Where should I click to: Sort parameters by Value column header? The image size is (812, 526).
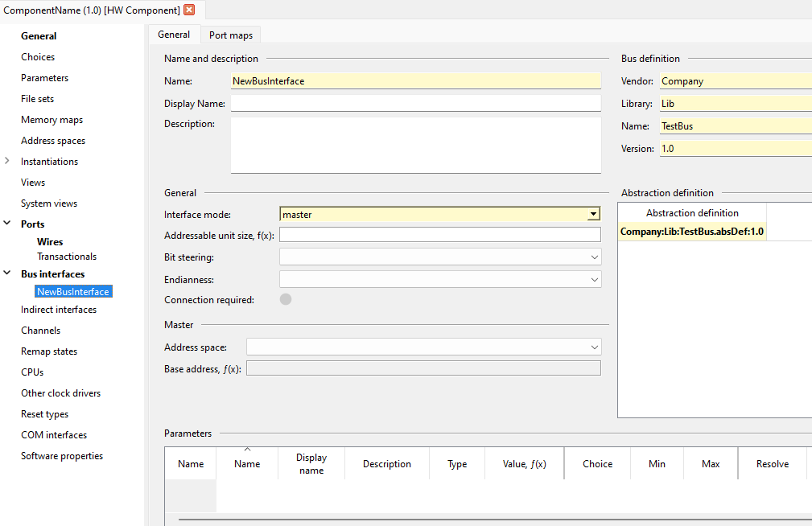[x=524, y=464]
